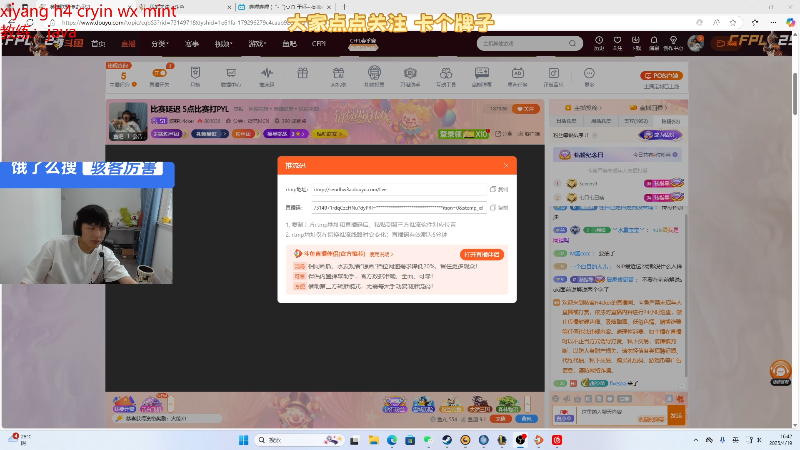Click the 充值 recharge button
The image size is (800, 450).
(x=500, y=419)
